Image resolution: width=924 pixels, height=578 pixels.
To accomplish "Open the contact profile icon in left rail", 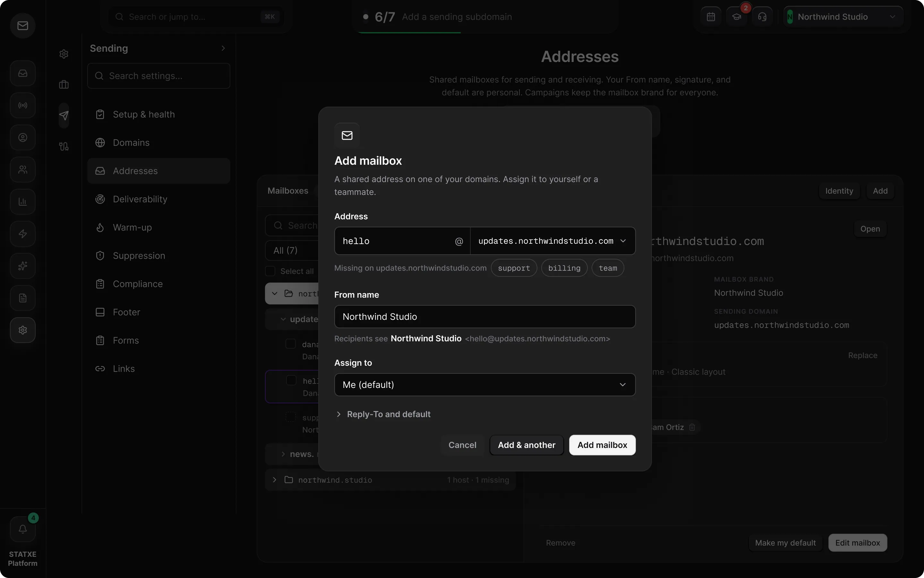I will (22, 137).
